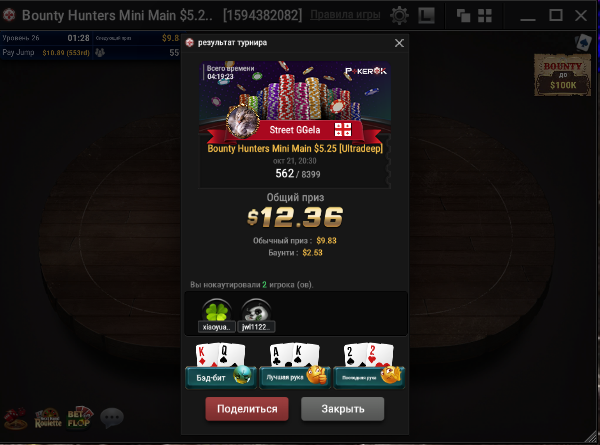View the last hand pair of twos
600x445 pixels.
click(x=369, y=366)
